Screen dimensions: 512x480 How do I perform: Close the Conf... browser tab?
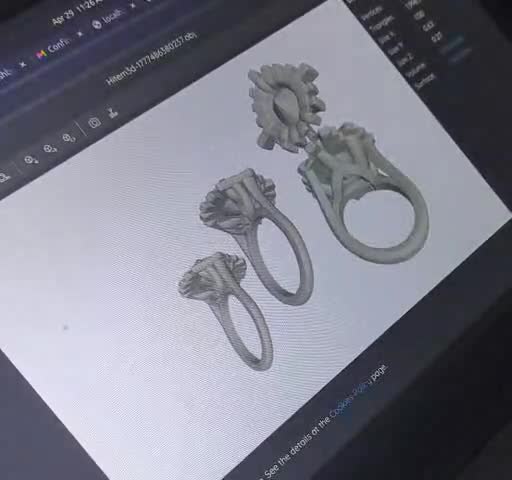point(79,34)
